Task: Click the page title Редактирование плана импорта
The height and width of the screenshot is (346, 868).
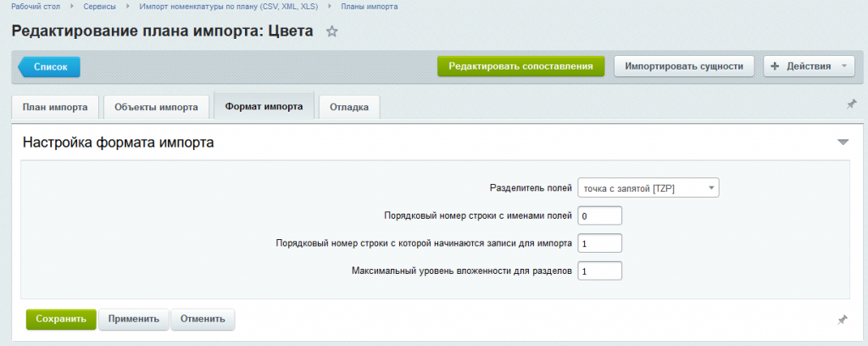Action: click(x=162, y=31)
